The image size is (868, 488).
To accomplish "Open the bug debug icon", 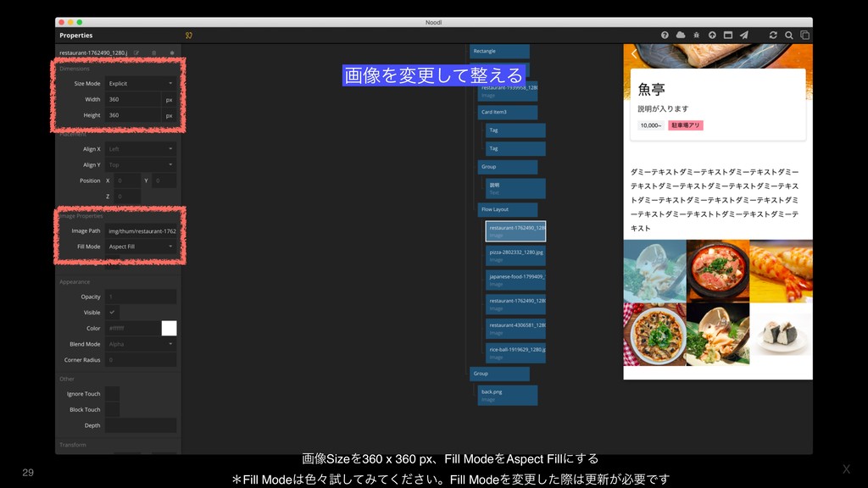I will click(x=697, y=35).
